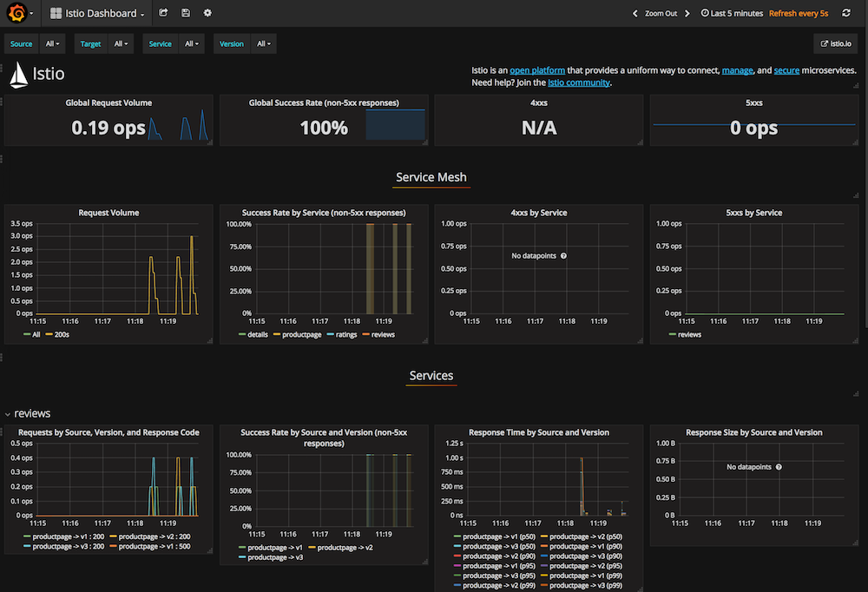Open the Request Volume panel title menu
The height and width of the screenshot is (592, 868).
coord(108,213)
